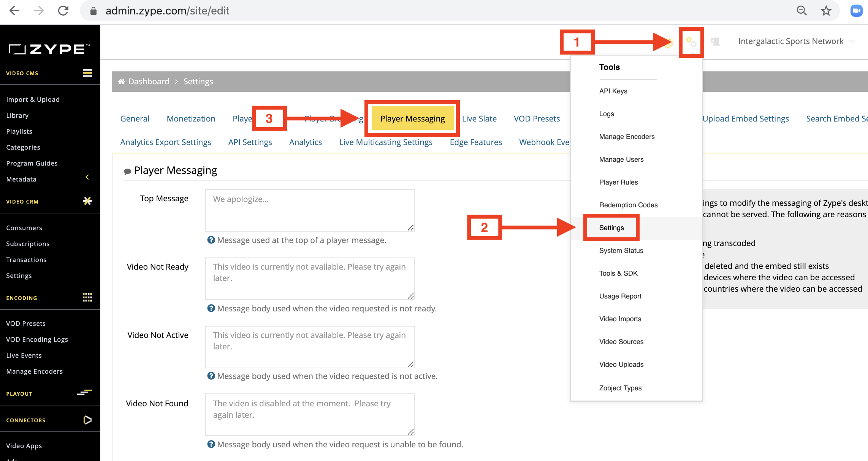Viewport: 868px width, 461px height.
Task: Choose Video Uploads menu entry
Action: 621,364
